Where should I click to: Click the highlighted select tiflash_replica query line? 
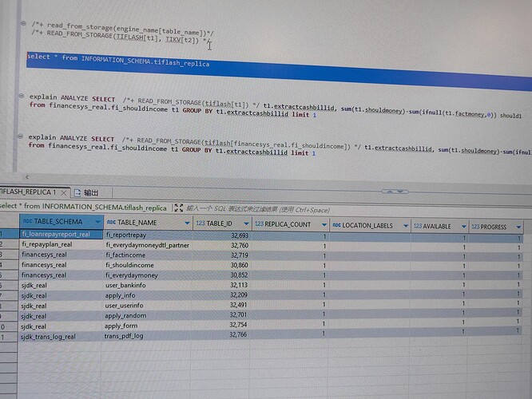click(118, 62)
